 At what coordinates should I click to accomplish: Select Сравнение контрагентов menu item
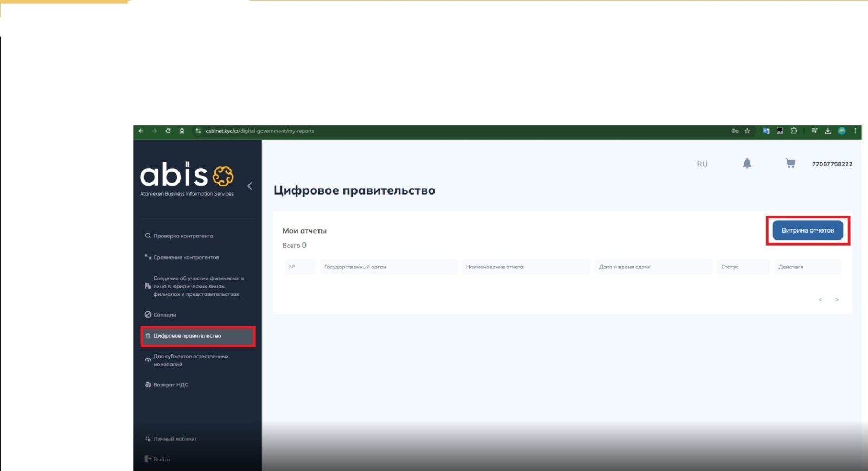point(186,257)
